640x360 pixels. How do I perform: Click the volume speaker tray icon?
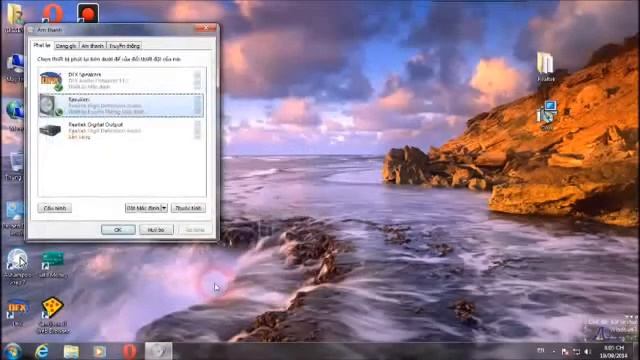[x=587, y=351]
